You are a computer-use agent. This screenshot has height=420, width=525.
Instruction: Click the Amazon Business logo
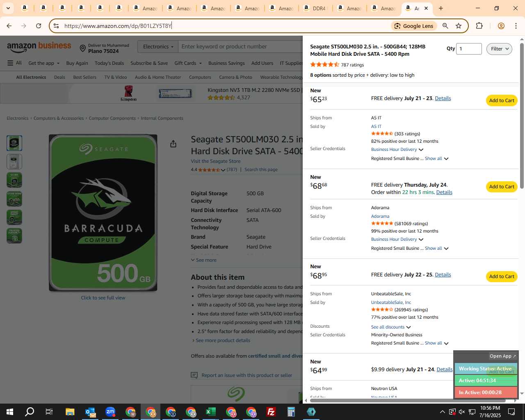pos(39,47)
